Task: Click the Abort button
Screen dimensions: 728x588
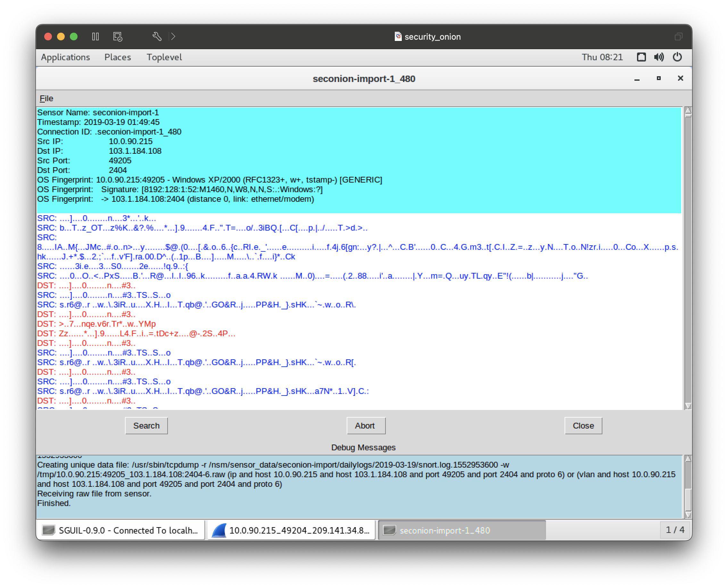Action: point(366,425)
